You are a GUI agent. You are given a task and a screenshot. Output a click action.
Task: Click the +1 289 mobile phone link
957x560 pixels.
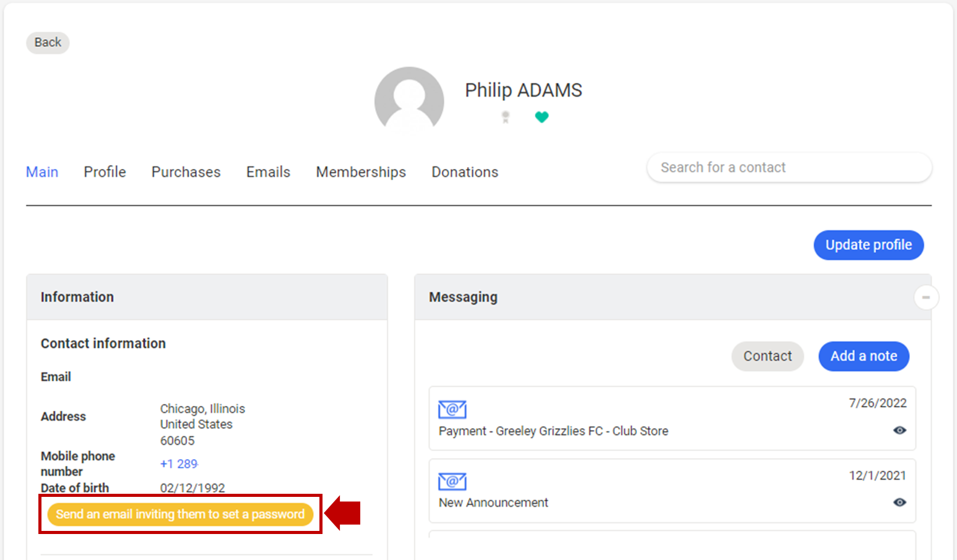click(x=179, y=464)
